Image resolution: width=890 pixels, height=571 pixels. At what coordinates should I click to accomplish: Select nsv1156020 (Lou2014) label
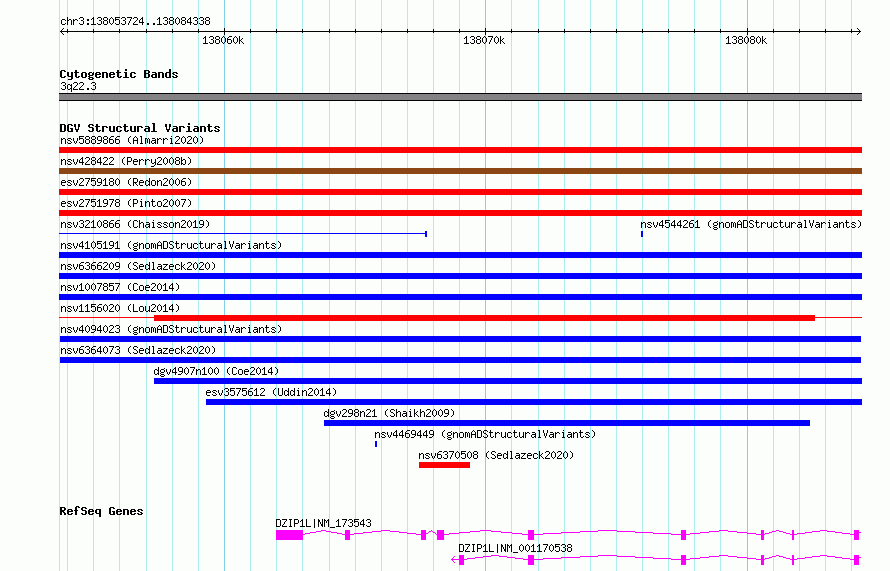(120, 308)
